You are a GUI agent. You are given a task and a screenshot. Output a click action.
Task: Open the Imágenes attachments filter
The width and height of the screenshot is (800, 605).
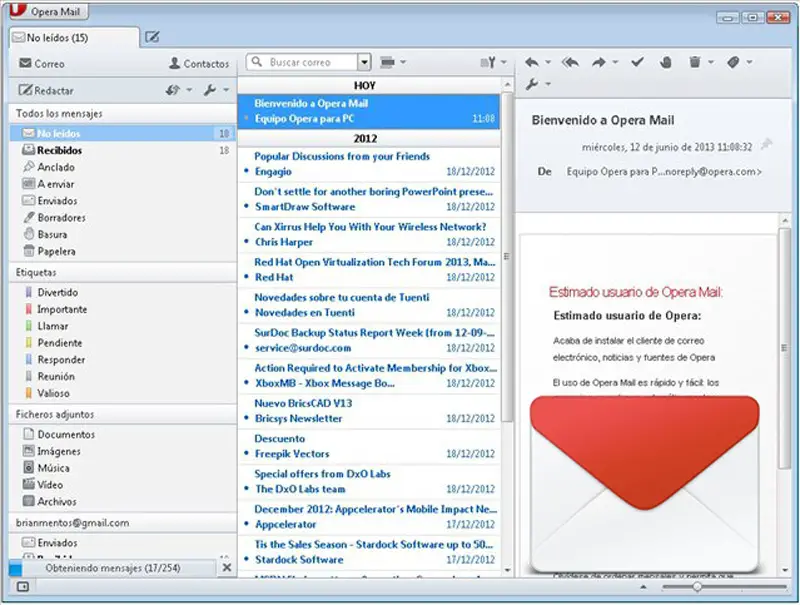(122, 451)
